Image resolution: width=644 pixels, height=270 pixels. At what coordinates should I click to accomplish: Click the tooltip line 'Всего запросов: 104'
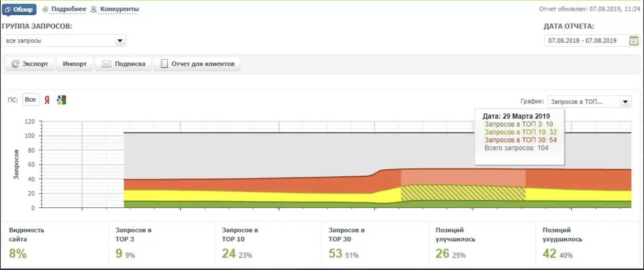pos(516,148)
